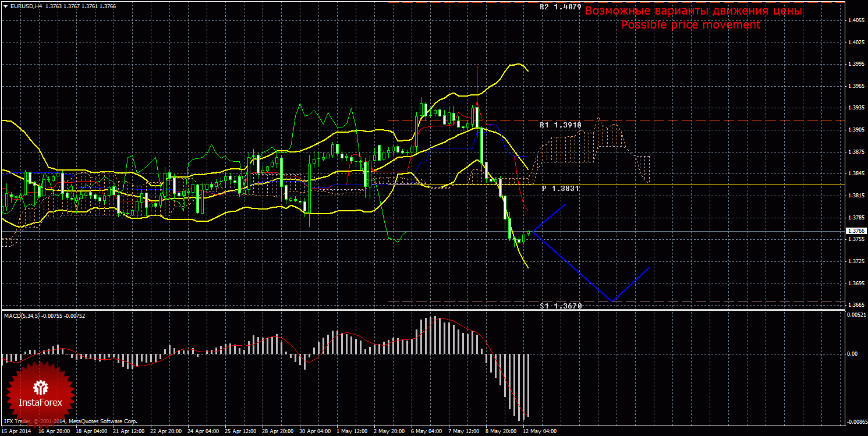868x436 pixels.
Task: Click the '21 Apr 12:00' time axis label
Action: coord(130,432)
